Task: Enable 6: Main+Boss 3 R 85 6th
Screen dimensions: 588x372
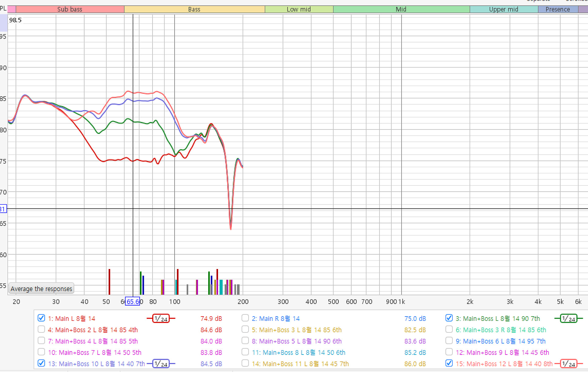Action: (x=449, y=329)
